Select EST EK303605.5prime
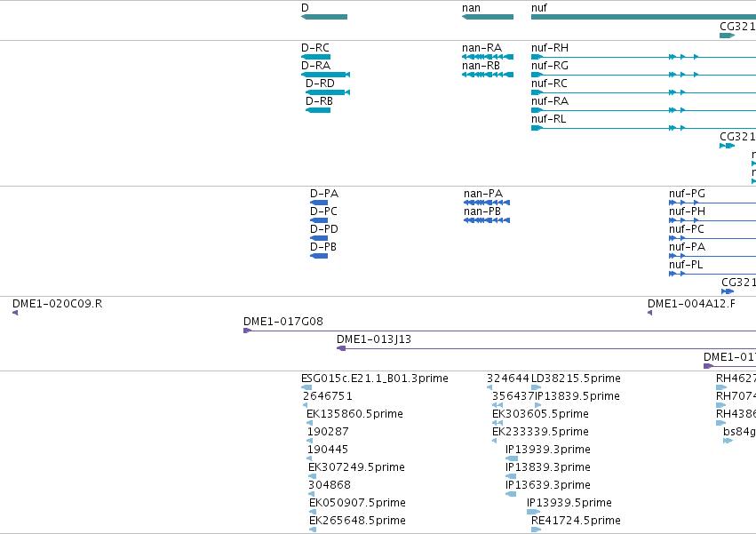This screenshot has height=534, width=756. pyautogui.click(x=497, y=423)
